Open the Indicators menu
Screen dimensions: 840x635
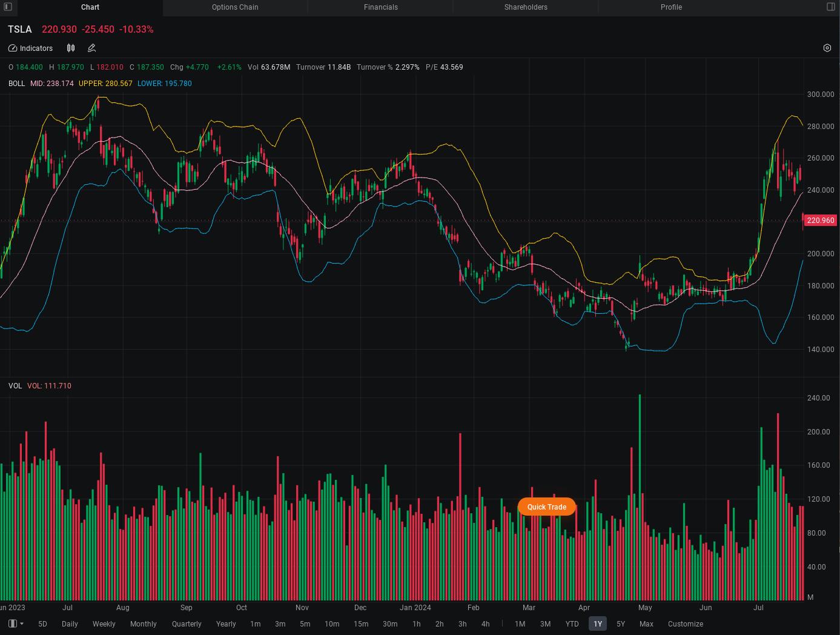point(31,48)
